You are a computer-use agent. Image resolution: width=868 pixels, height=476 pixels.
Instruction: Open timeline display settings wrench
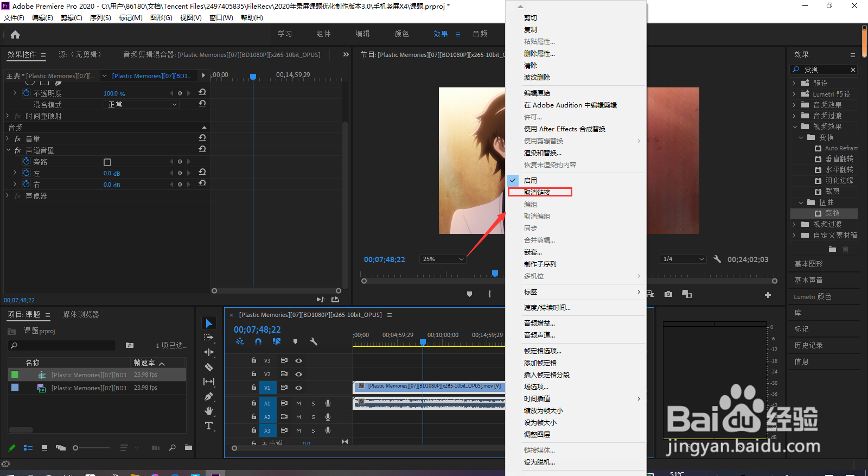coord(314,341)
